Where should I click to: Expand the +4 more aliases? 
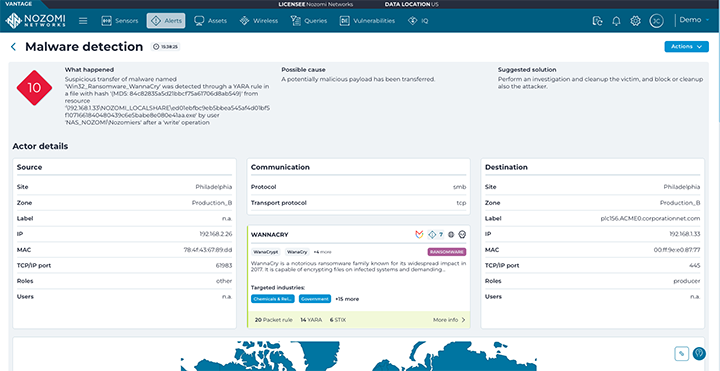pos(322,252)
